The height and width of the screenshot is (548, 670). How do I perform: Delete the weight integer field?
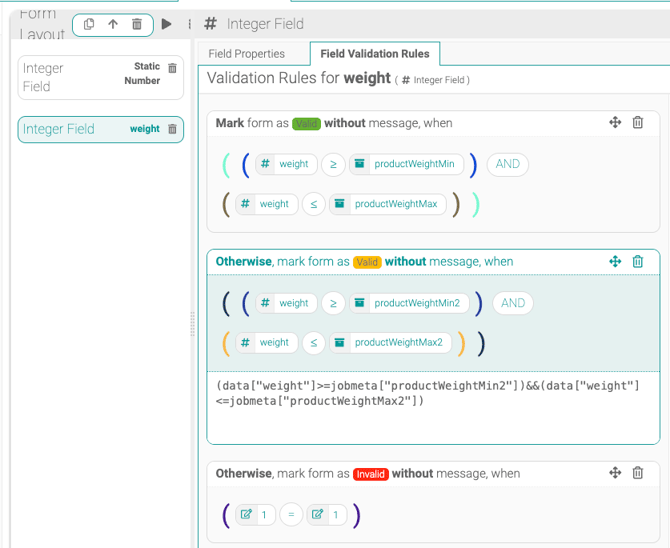point(172,129)
